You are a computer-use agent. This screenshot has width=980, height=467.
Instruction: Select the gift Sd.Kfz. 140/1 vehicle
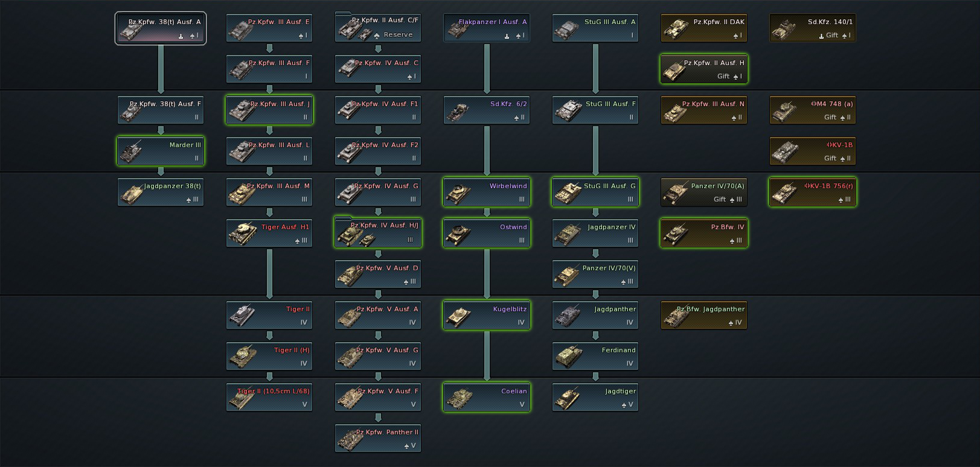[x=813, y=28]
